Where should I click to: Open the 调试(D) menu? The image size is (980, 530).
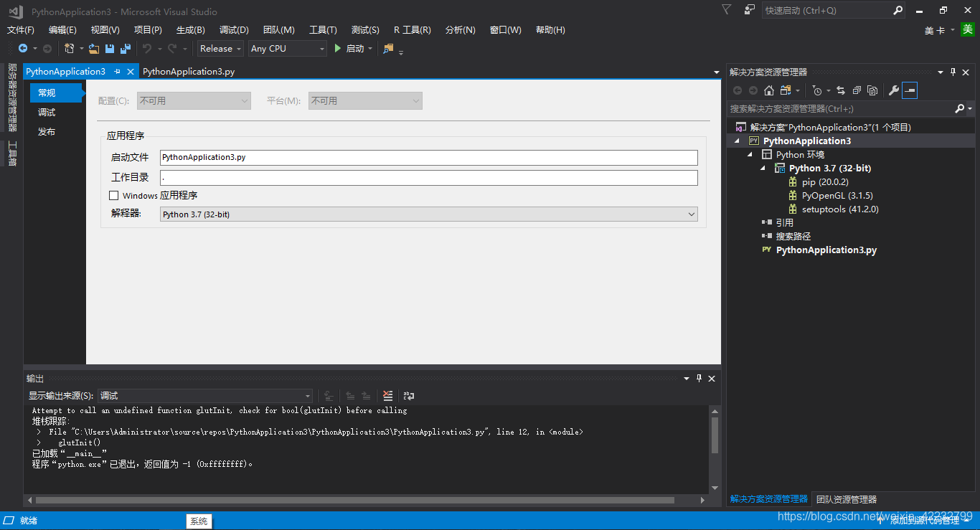point(234,30)
